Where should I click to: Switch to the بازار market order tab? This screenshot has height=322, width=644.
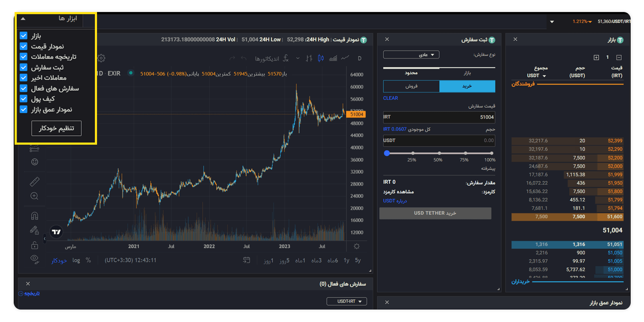(467, 73)
